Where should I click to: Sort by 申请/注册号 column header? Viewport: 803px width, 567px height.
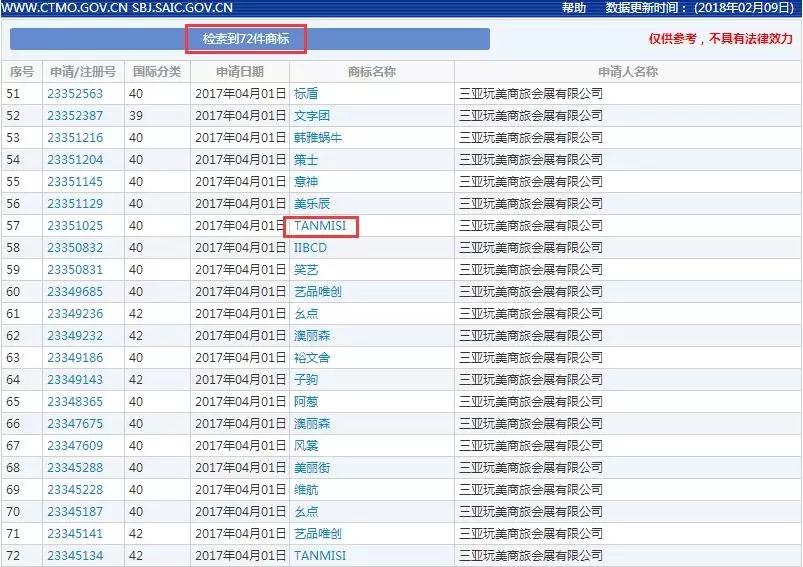coord(83,72)
